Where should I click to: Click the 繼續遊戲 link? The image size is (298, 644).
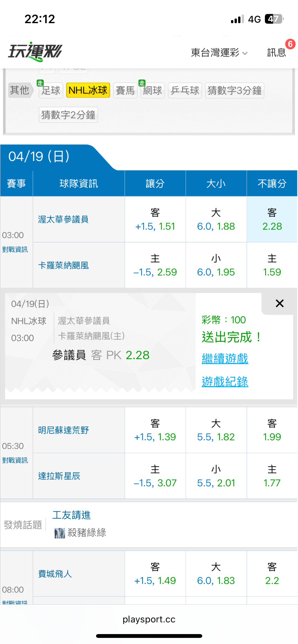pyautogui.click(x=225, y=359)
